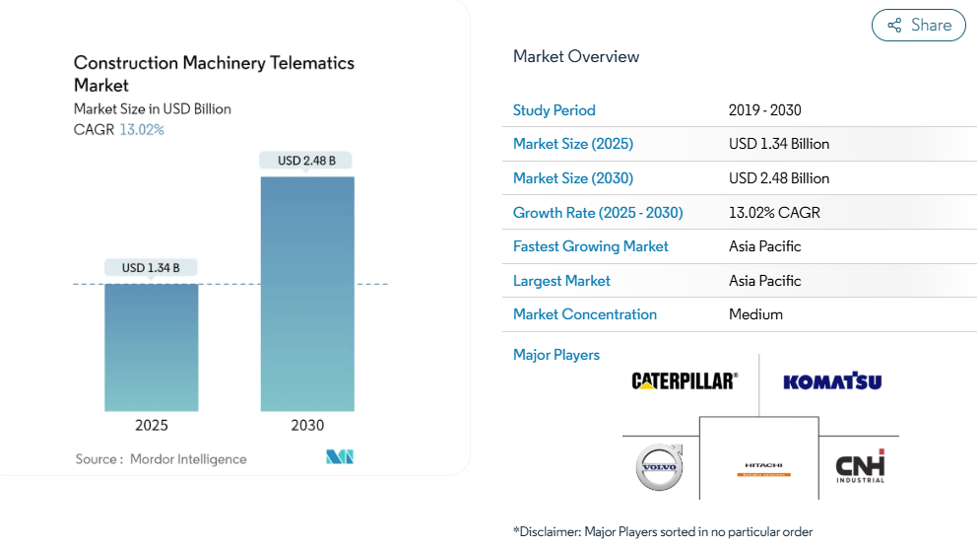Click the Major Players heading
Image resolution: width=980 pixels, height=548 pixels.
pos(555,355)
